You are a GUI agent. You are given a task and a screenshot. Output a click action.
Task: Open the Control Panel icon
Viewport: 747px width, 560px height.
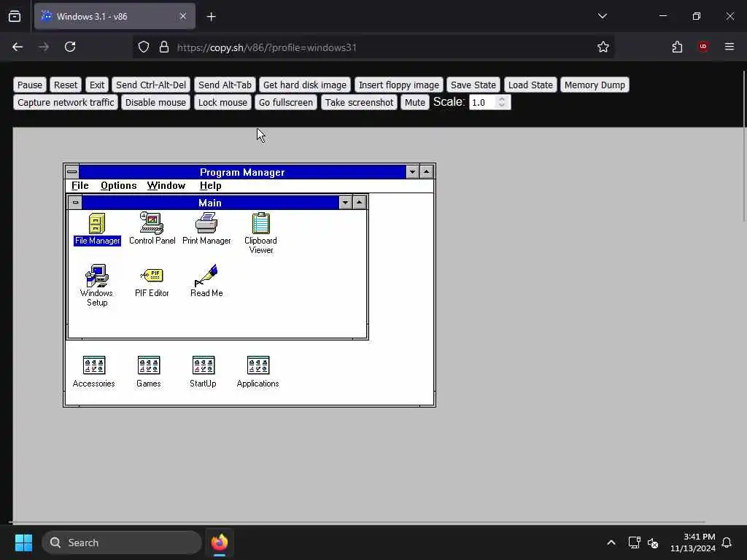[152, 229]
